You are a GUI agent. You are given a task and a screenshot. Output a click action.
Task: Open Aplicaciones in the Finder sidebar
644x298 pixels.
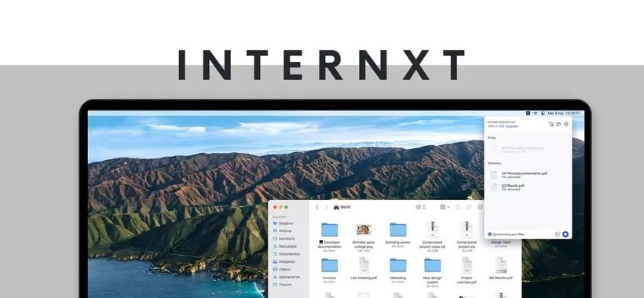[287, 277]
